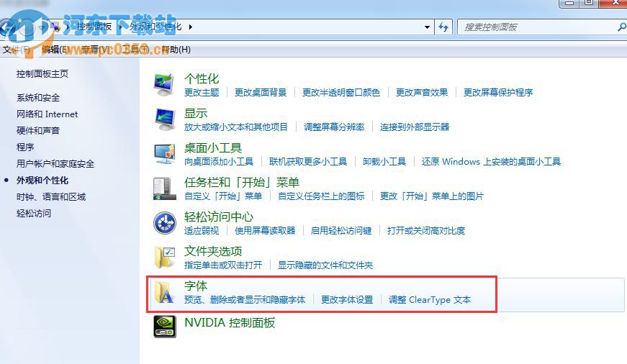The height and width of the screenshot is (364, 627).
Task: Click 更改主题 link
Action: pyautogui.click(x=202, y=93)
